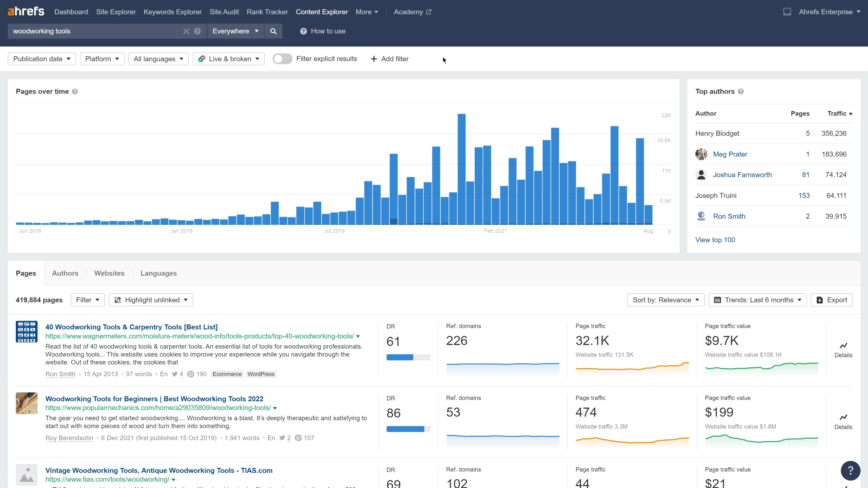868x488 pixels.
Task: Click help icon next to Pages over time
Action: coord(75,91)
